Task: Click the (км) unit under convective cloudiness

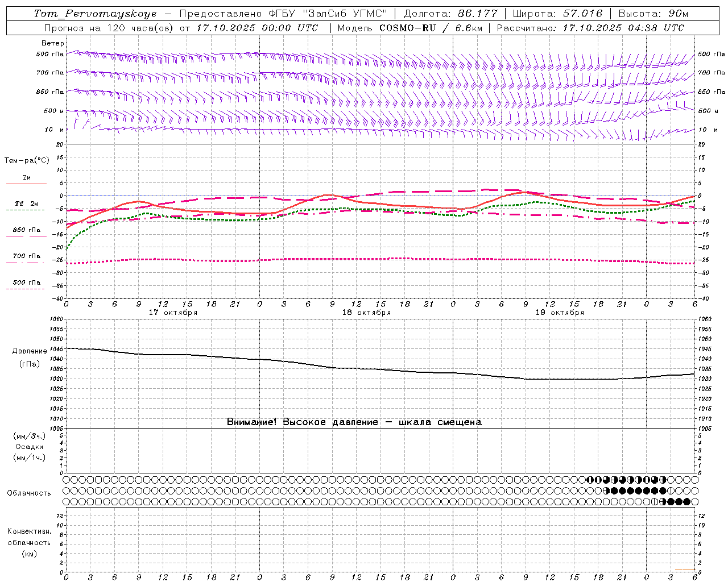Action: tap(30, 554)
